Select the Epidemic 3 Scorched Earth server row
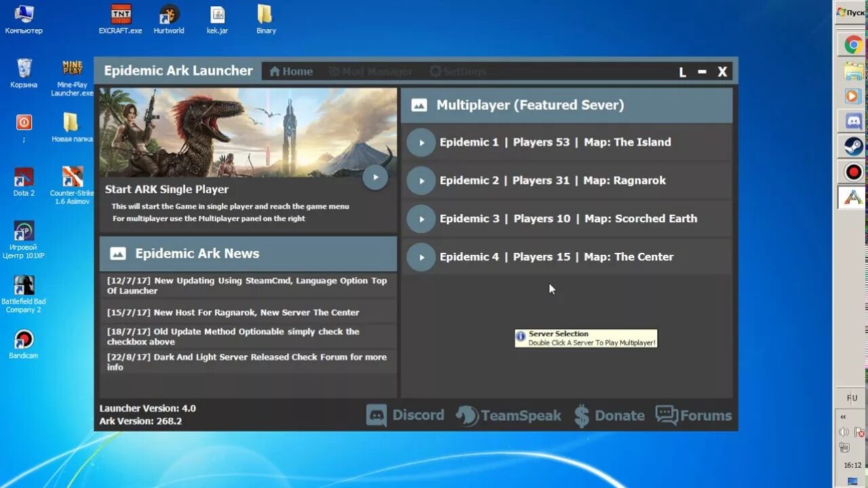Image resolution: width=868 pixels, height=488 pixels. tap(567, 219)
